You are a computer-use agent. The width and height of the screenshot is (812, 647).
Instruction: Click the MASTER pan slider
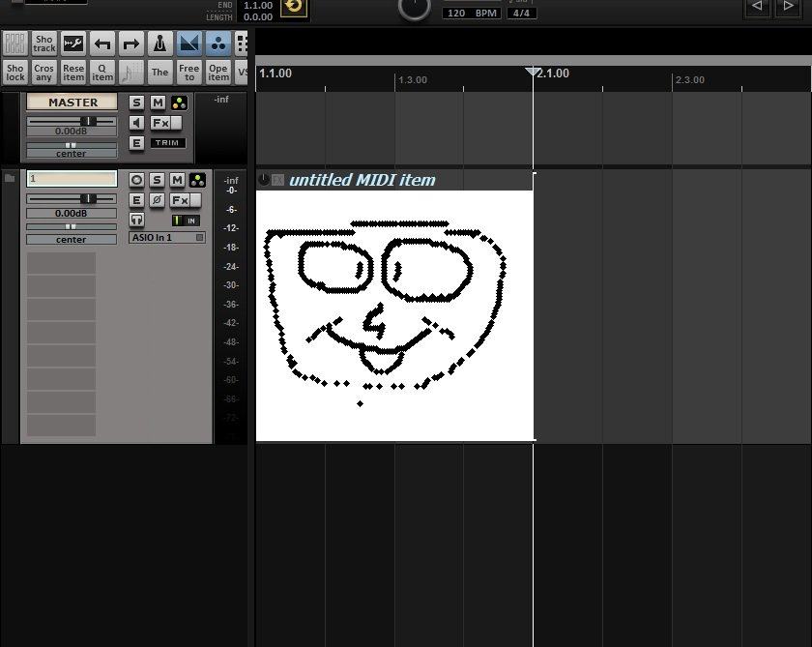coord(72,145)
